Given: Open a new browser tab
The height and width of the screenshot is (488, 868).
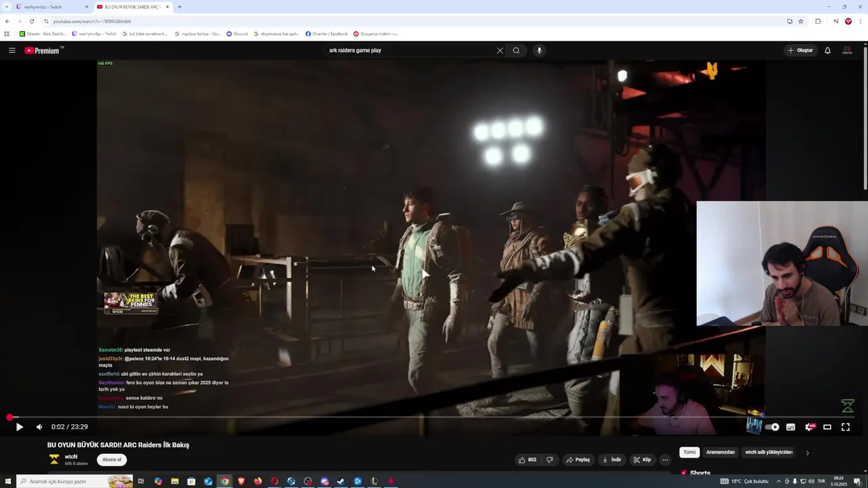Looking at the screenshot, I should tap(180, 7).
